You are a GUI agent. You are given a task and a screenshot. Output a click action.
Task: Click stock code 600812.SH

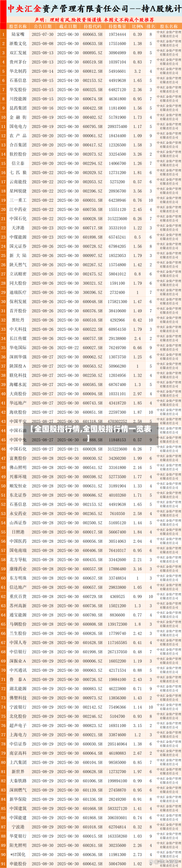[92, 72]
